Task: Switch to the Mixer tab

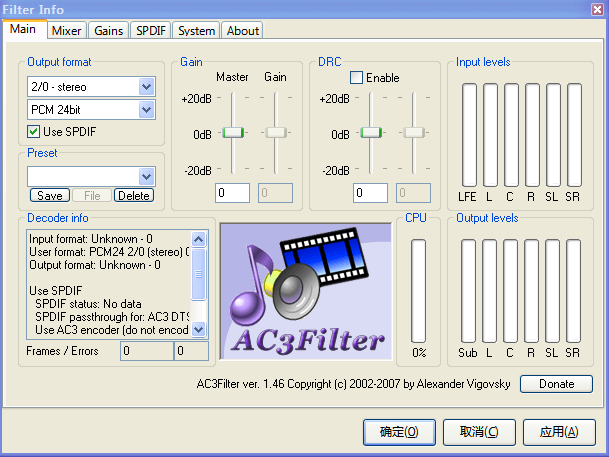Action: click(x=66, y=31)
